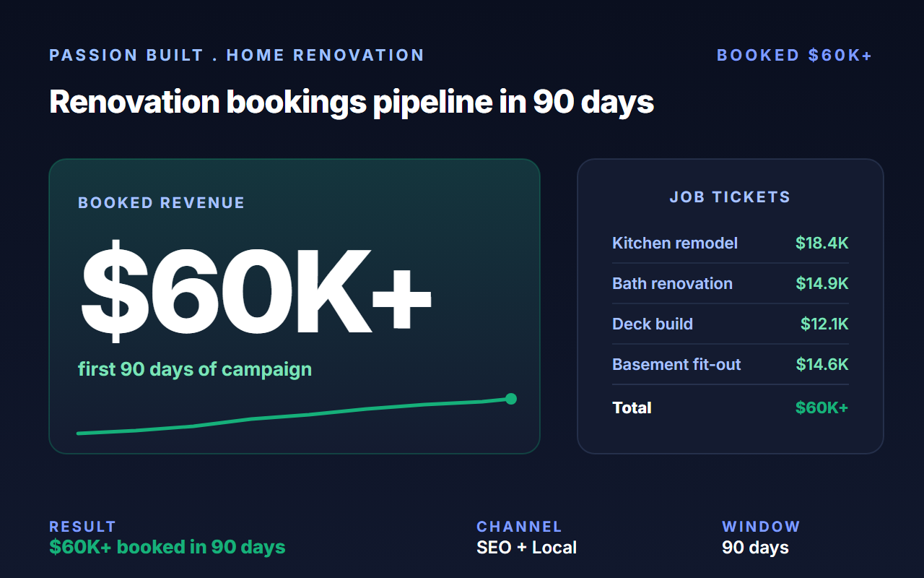Click the 'Total' row label
The width and height of the screenshot is (924, 578).
[x=632, y=408]
